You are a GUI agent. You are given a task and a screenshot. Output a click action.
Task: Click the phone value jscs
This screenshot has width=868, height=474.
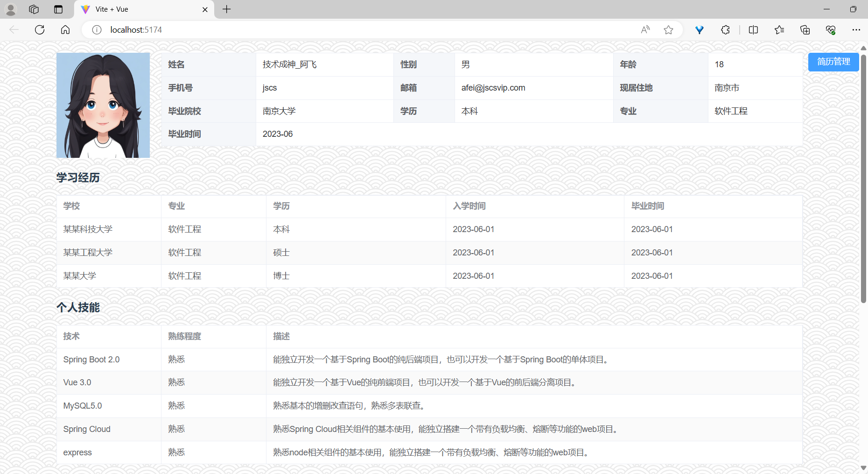coord(270,88)
